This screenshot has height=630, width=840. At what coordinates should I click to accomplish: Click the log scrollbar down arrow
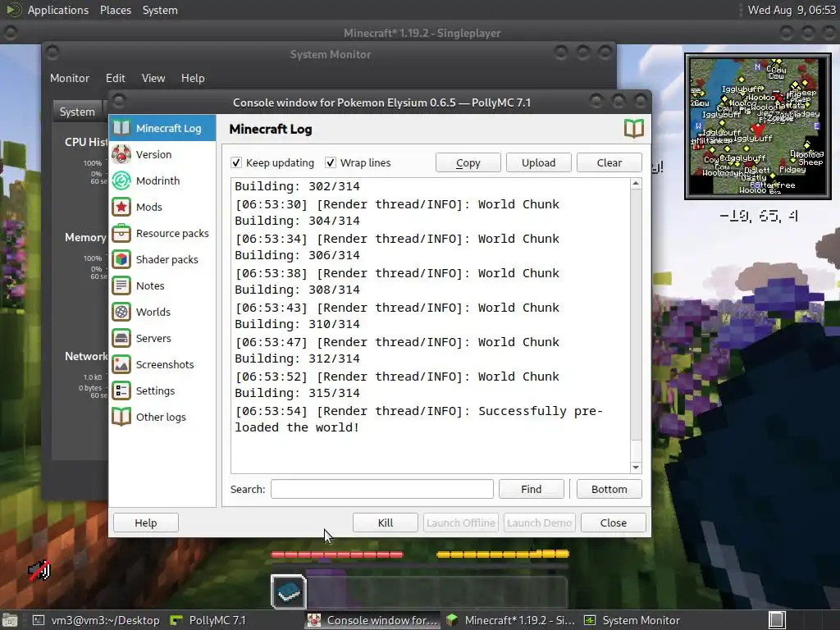coord(636,468)
